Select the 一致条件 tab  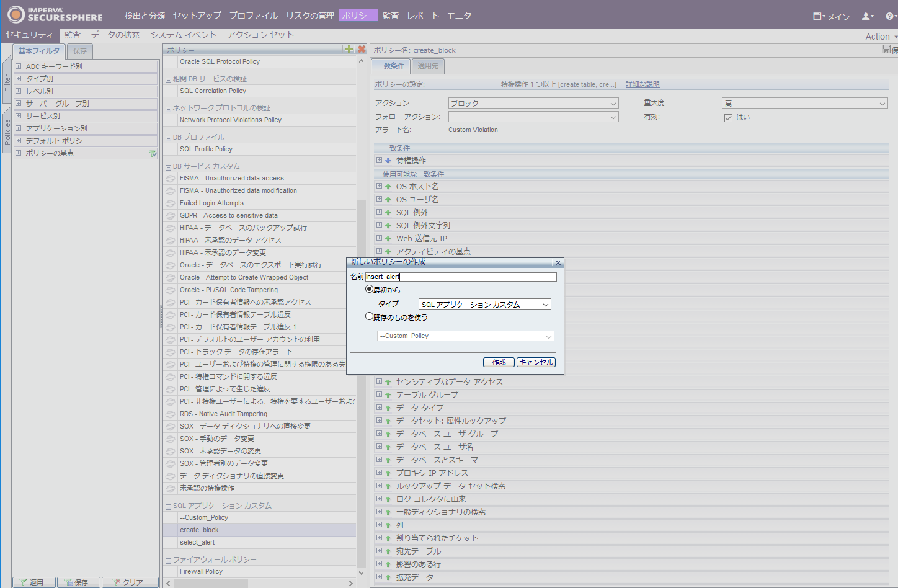coord(391,66)
